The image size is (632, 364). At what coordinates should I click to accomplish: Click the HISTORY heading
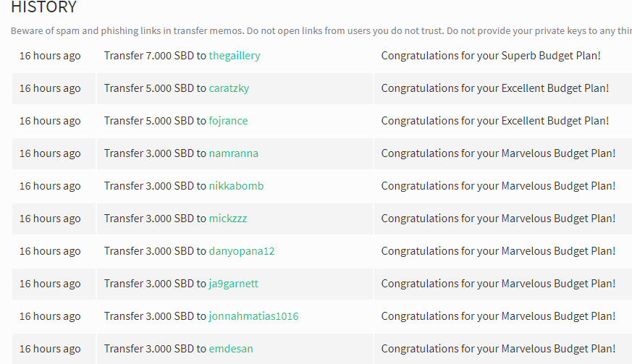coord(43,7)
